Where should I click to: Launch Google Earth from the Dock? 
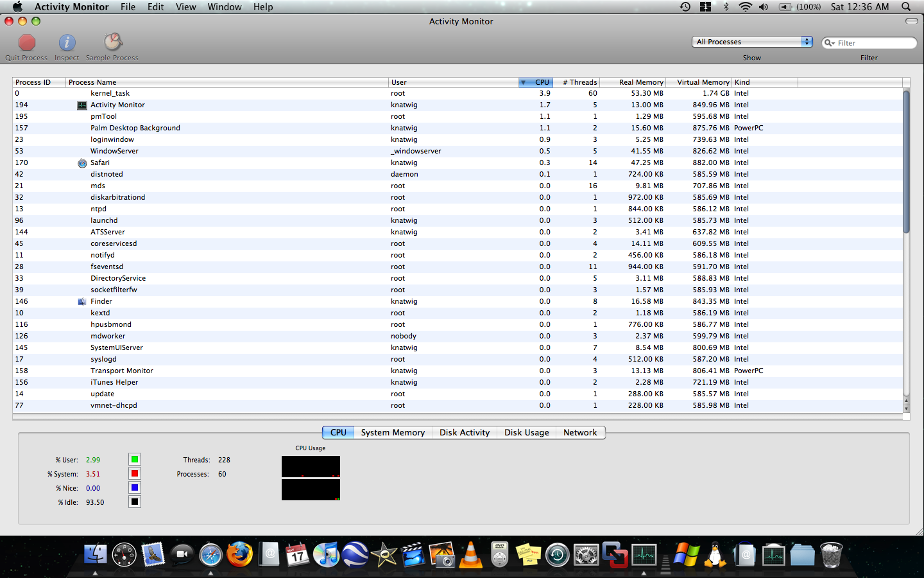coord(355,554)
